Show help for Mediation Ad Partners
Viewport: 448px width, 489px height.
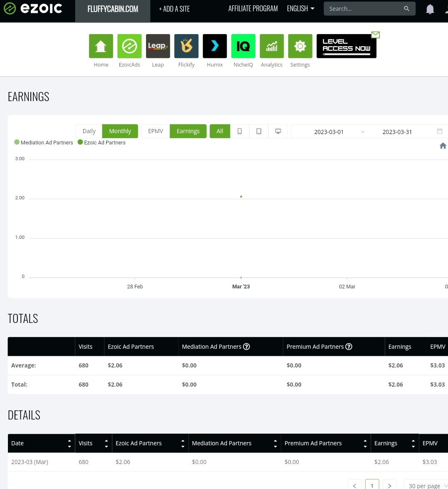pos(246,347)
